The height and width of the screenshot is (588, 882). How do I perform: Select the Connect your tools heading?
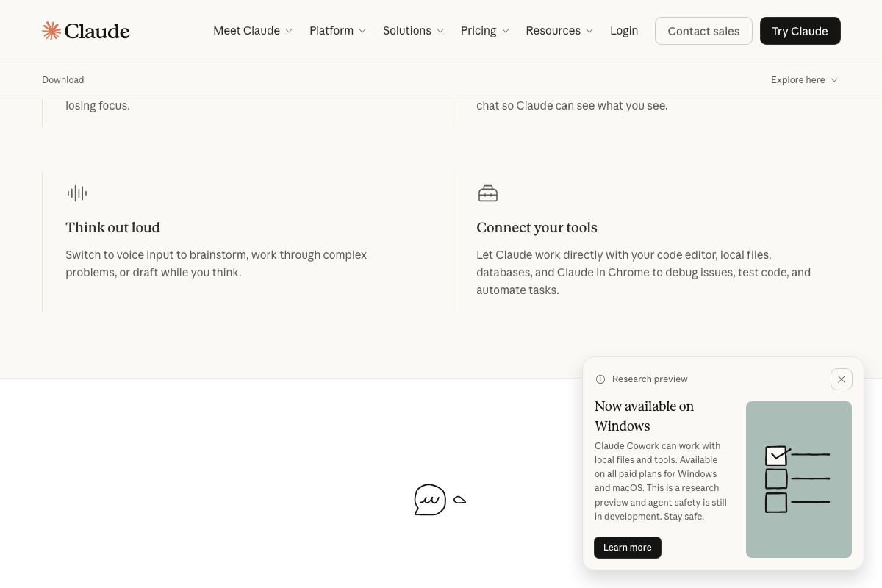point(537,228)
